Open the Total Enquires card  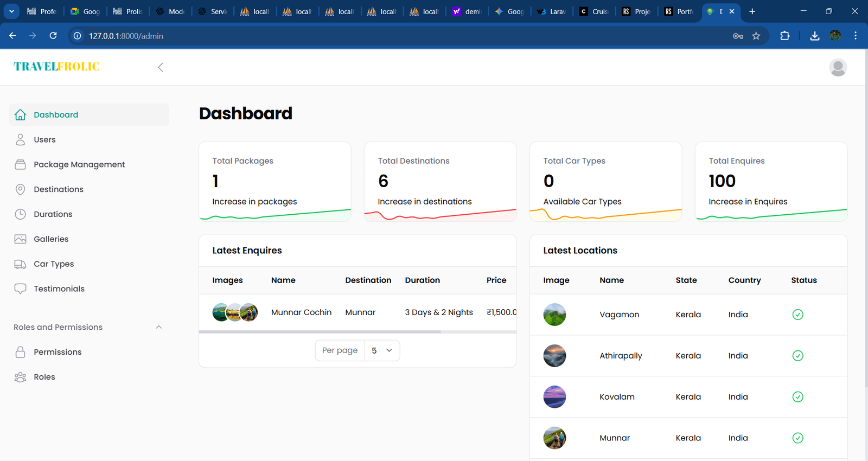[771, 182]
